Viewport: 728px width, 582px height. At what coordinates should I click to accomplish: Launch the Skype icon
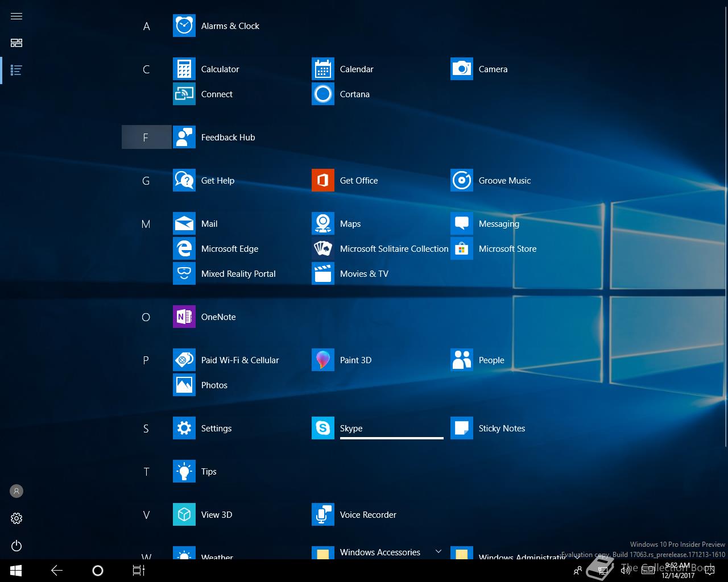[x=323, y=429]
